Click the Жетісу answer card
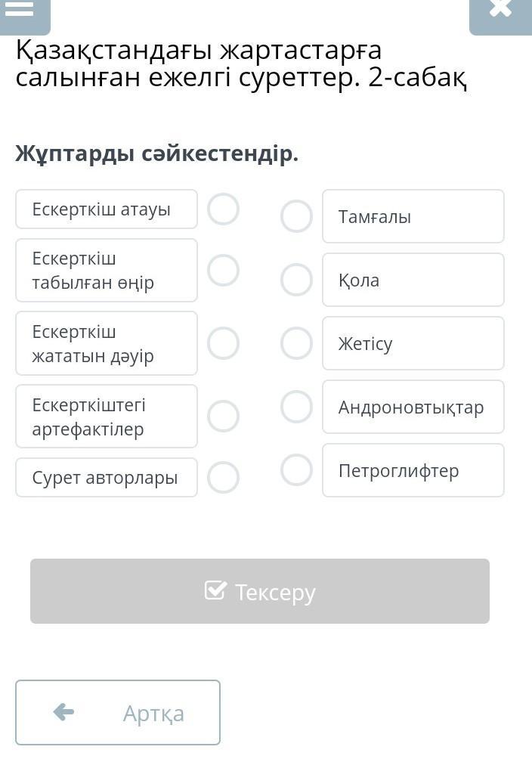 coord(413,343)
